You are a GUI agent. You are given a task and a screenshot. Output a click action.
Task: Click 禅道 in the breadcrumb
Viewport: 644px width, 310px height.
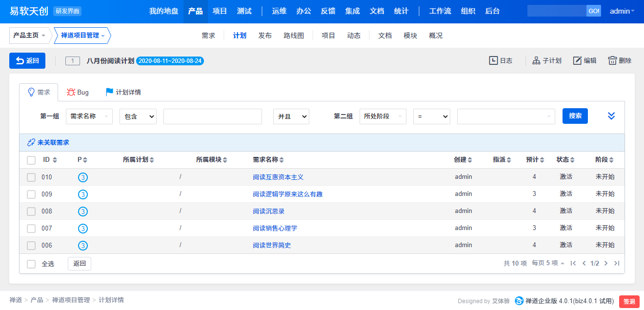[16, 300]
